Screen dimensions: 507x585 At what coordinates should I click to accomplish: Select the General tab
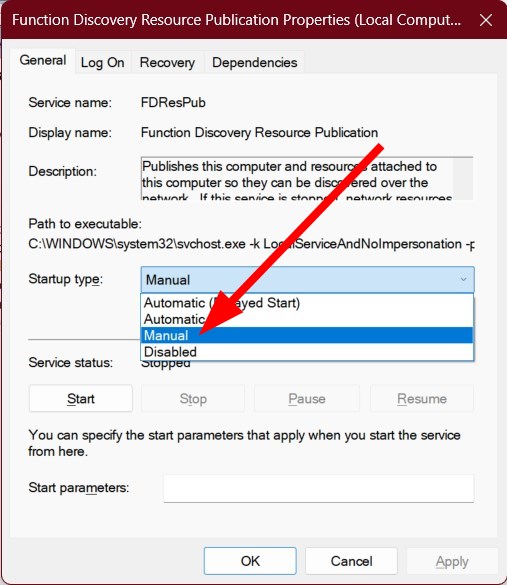click(x=43, y=60)
